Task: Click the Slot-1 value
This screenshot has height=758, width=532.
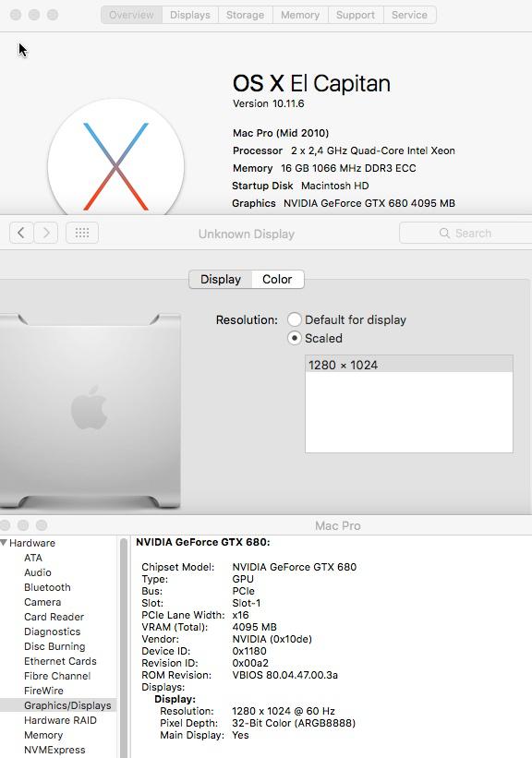Action: click(247, 603)
